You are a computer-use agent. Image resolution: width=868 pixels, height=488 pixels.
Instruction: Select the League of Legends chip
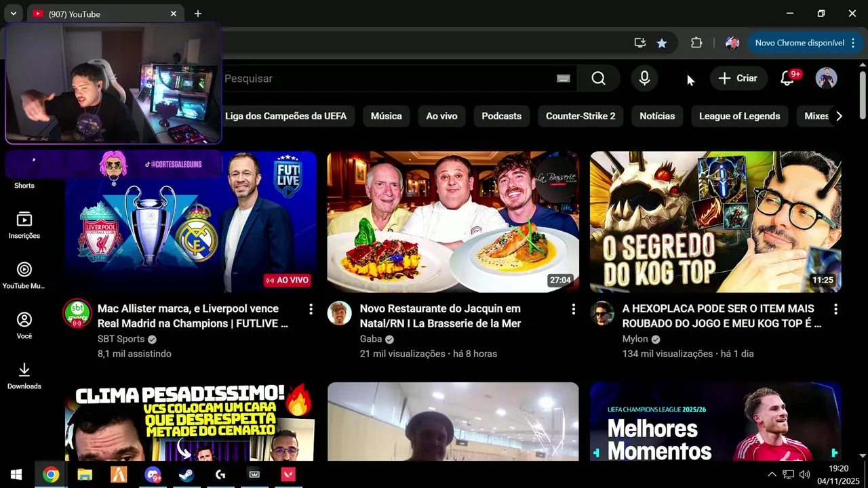[x=739, y=116]
